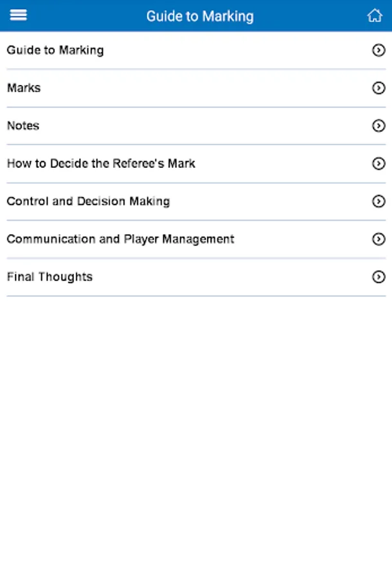
Task: Open the Marks section
Action: tap(196, 88)
